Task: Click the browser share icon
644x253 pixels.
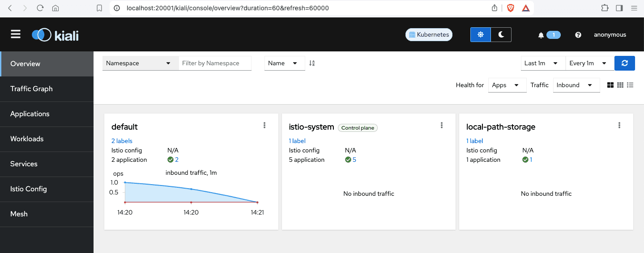Action: (495, 8)
